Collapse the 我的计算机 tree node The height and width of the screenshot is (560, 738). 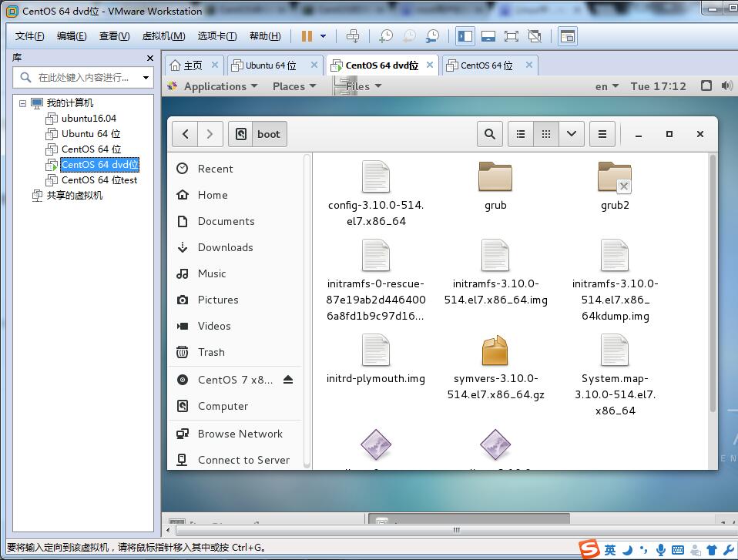click(22, 103)
